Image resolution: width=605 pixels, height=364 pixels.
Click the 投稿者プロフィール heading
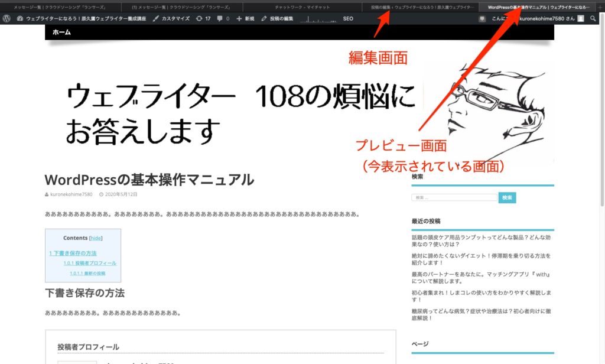[x=88, y=347]
